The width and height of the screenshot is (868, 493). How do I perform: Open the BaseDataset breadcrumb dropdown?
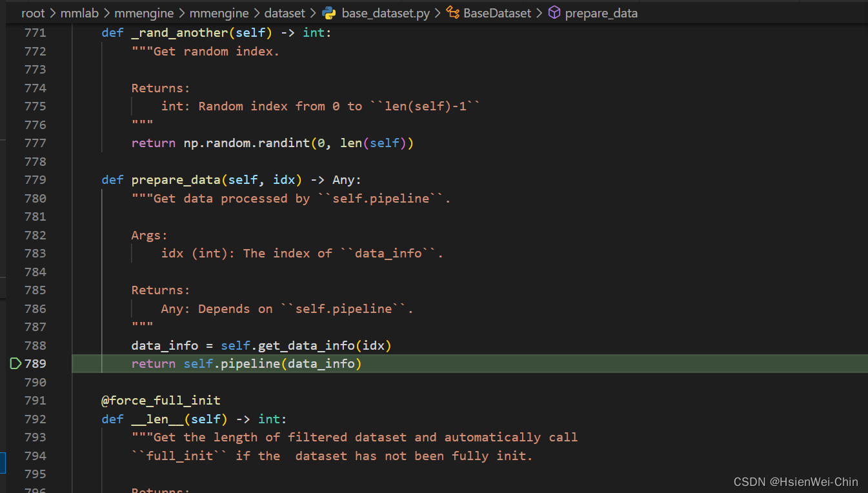click(497, 13)
